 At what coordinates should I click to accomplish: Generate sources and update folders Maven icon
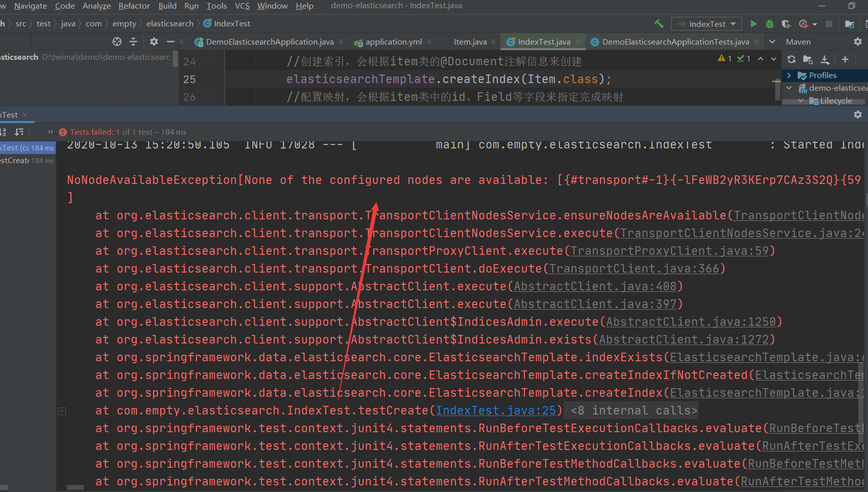(808, 59)
